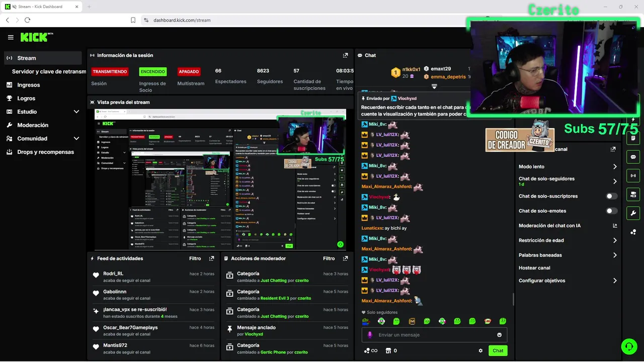Click the stream preview thumbnail

coord(220,179)
